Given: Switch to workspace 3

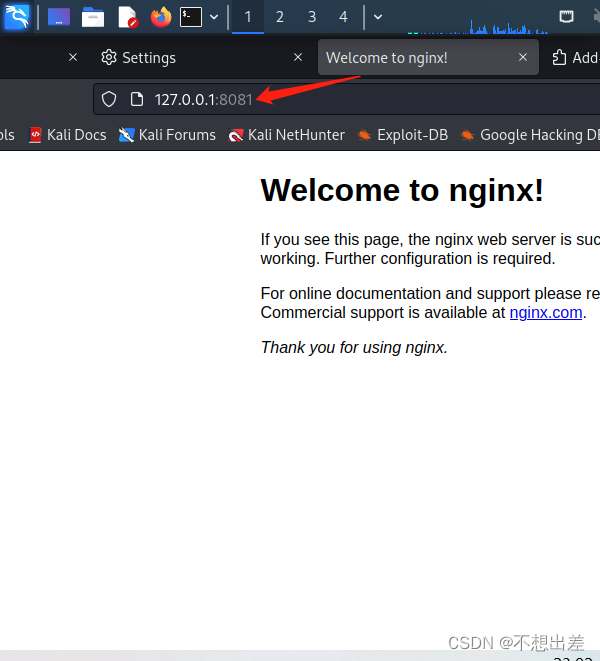Looking at the screenshot, I should pos(312,17).
